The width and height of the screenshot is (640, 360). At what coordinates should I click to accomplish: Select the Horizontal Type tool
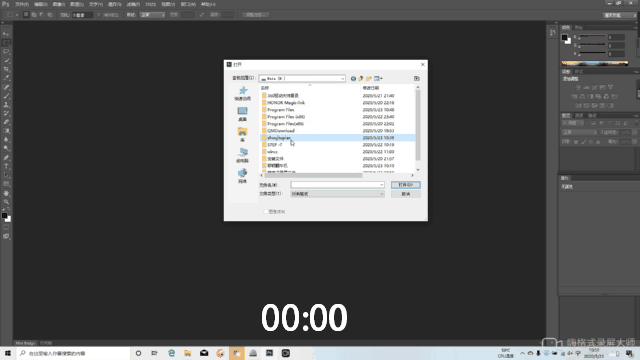coord(6,167)
